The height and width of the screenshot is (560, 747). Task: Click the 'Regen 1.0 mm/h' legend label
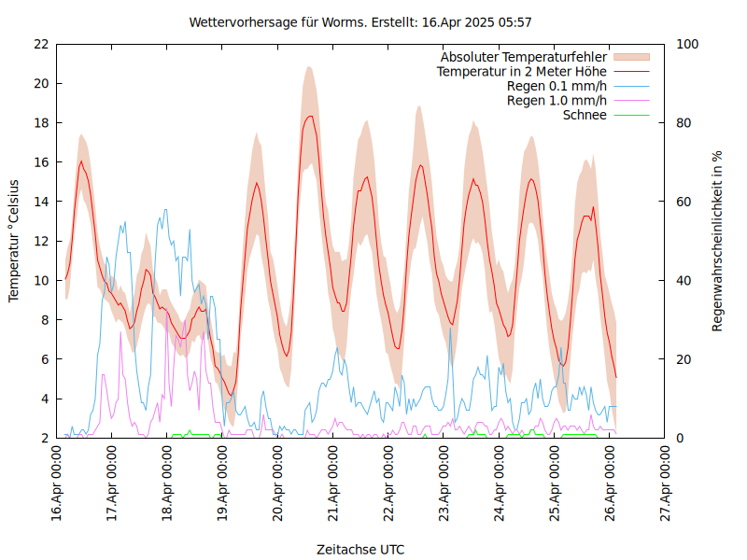click(x=557, y=100)
